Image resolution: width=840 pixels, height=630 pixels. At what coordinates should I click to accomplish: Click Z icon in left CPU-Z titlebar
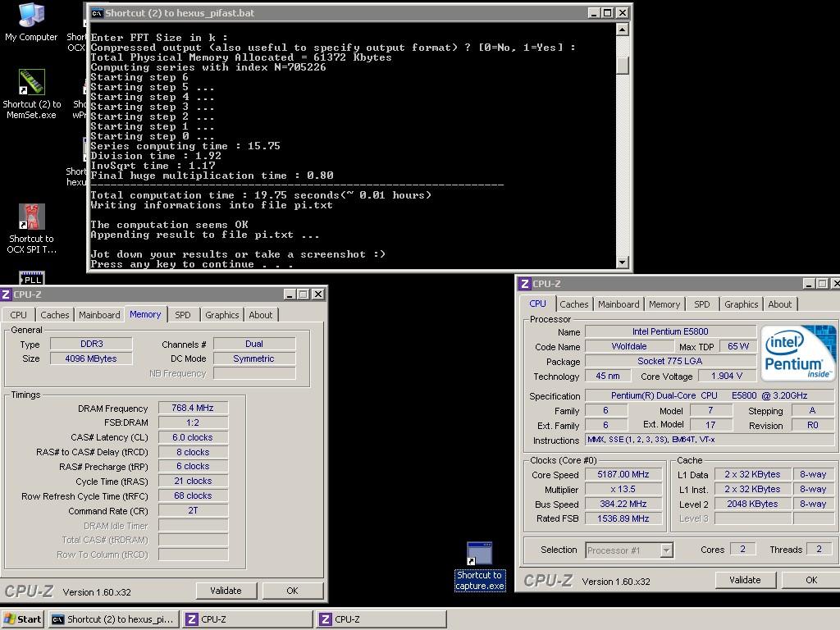[x=6, y=294]
